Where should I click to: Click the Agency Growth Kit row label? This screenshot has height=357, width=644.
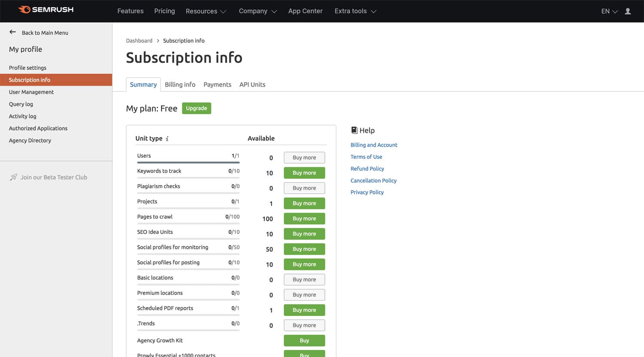pyautogui.click(x=160, y=341)
